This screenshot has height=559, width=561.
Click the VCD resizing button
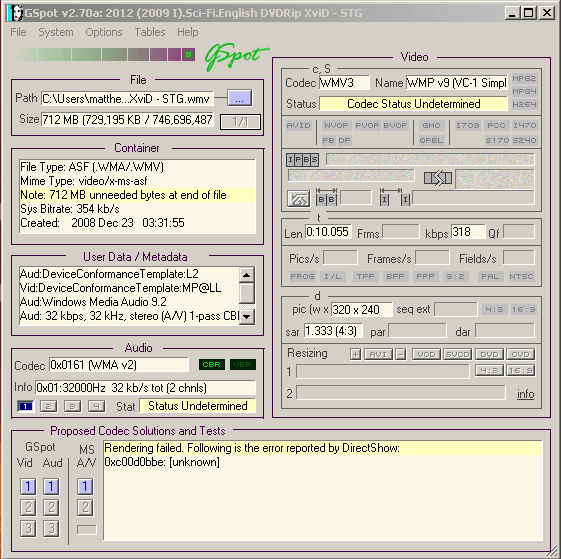pyautogui.click(x=426, y=354)
